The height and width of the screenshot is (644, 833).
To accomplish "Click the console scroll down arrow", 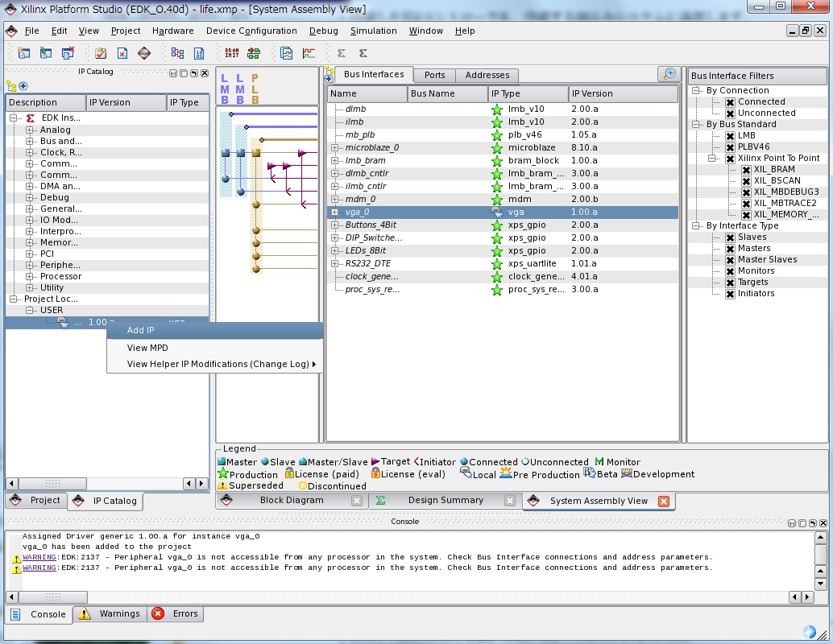I will [x=820, y=584].
